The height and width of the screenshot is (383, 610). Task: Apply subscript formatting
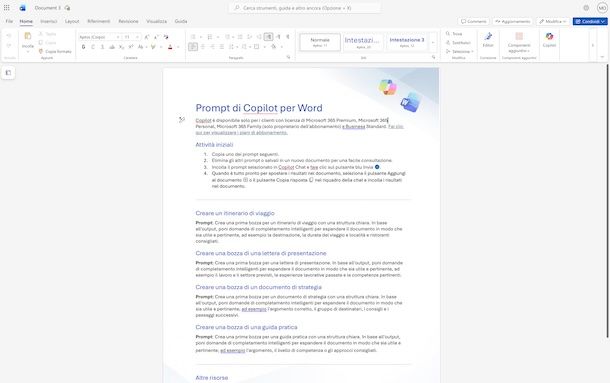point(121,47)
